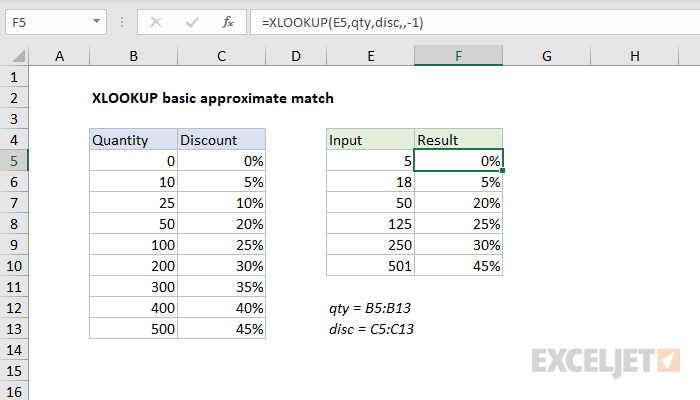Select row 4 header
Screen dimensions: 700x400
tap(14, 140)
